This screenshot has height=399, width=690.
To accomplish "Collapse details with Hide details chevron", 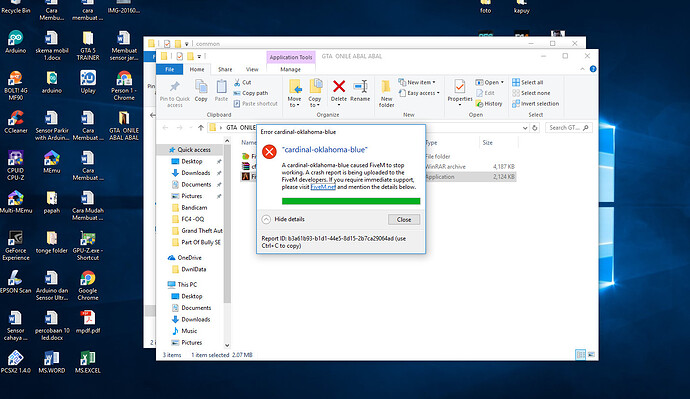I will (266, 219).
